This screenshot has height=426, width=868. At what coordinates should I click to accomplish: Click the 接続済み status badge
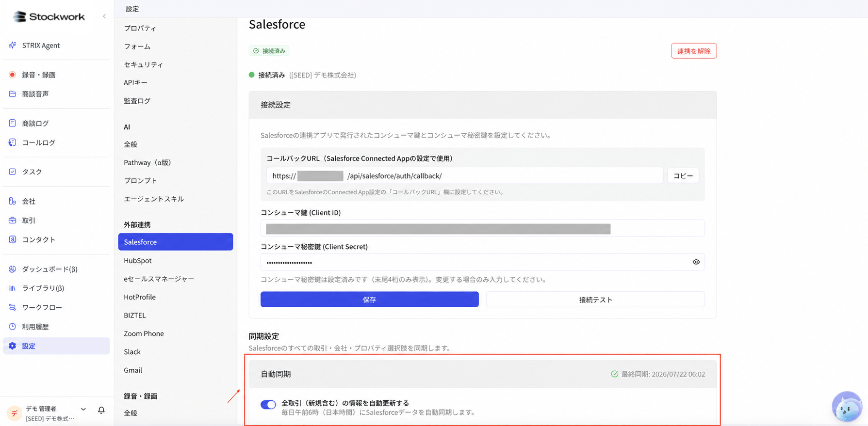(269, 51)
